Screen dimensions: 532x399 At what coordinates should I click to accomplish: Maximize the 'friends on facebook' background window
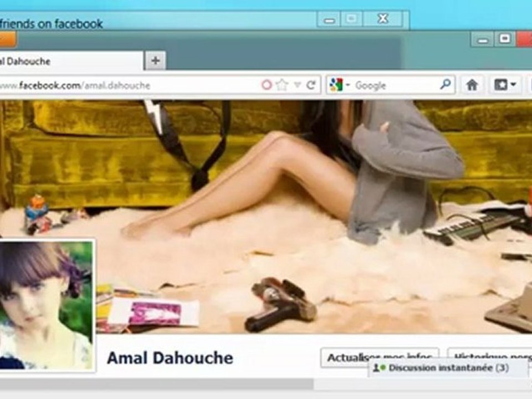click(351, 19)
